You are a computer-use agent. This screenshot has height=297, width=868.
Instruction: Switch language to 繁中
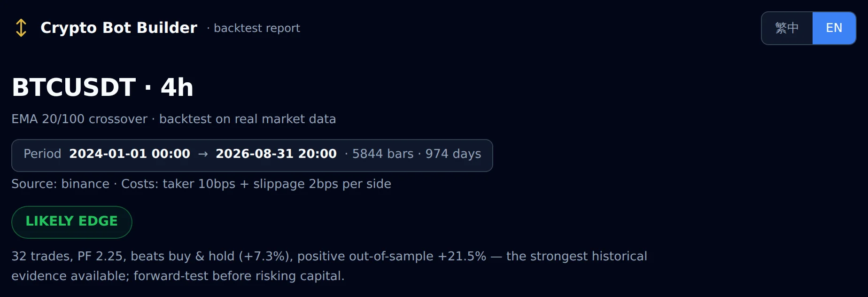[787, 28]
